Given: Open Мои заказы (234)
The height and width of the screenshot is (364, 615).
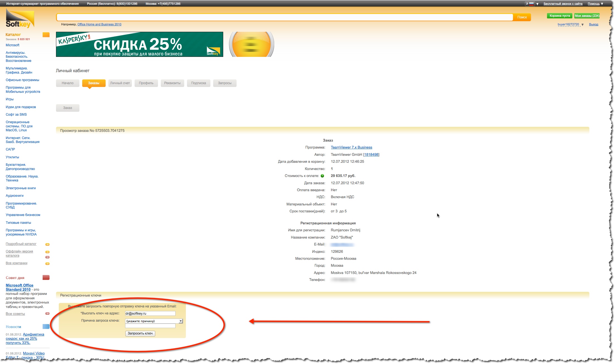Looking at the screenshot, I should point(587,16).
